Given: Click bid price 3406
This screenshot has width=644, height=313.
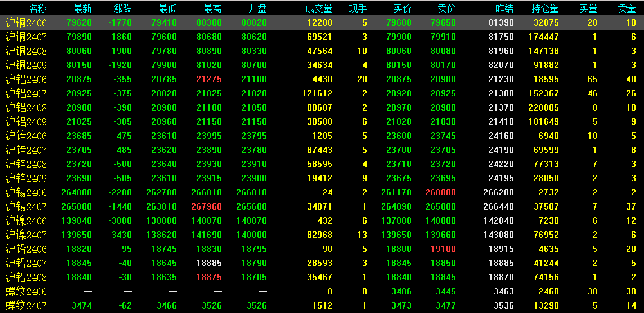Looking at the screenshot, I should (x=401, y=291).
